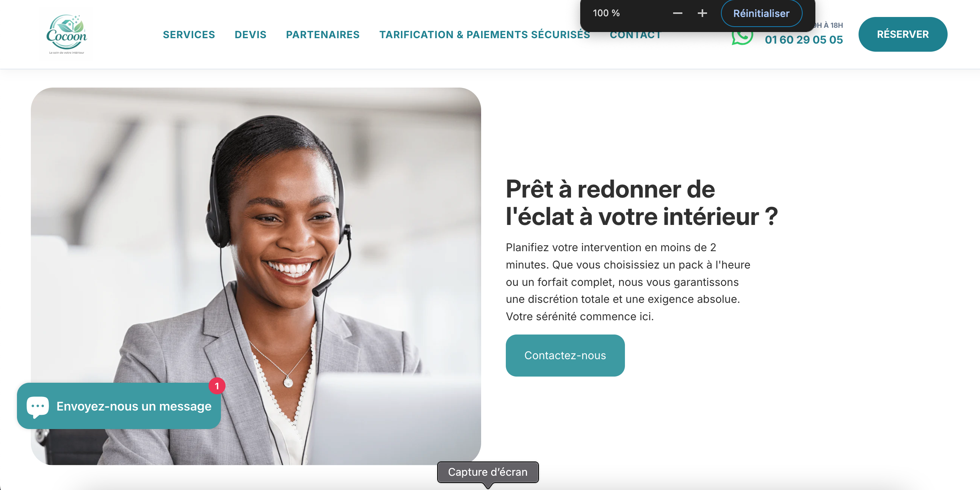Call the number 01 60 29 05 05
Screen dimensions: 980x490
804,40
